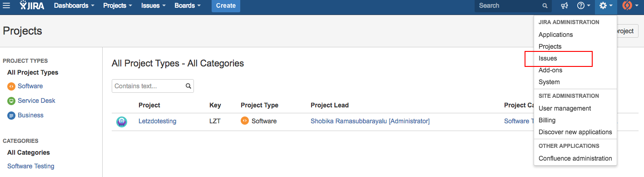Expand the Dashboards dropdown

click(x=74, y=6)
